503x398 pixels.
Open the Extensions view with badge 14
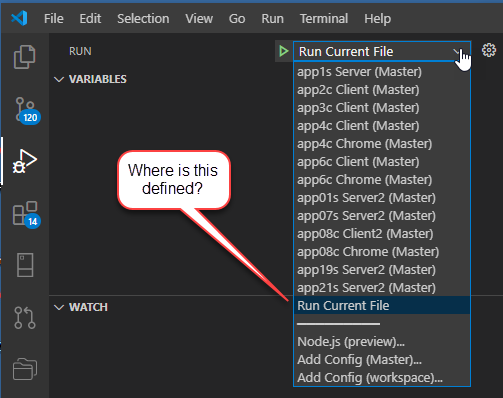(x=26, y=214)
